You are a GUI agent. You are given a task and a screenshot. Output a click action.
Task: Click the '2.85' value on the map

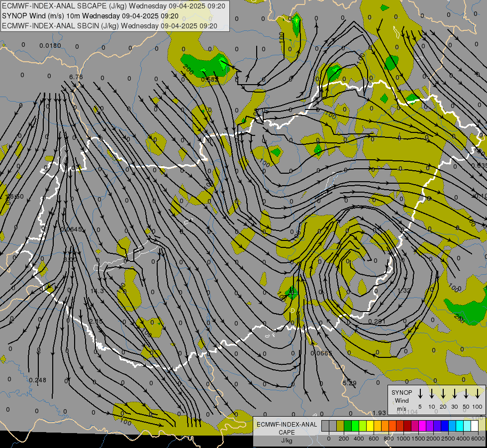click(x=96, y=321)
